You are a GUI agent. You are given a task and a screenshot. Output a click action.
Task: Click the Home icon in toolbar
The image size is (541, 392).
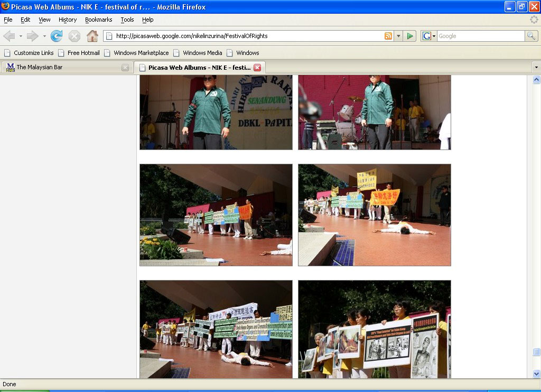(92, 36)
